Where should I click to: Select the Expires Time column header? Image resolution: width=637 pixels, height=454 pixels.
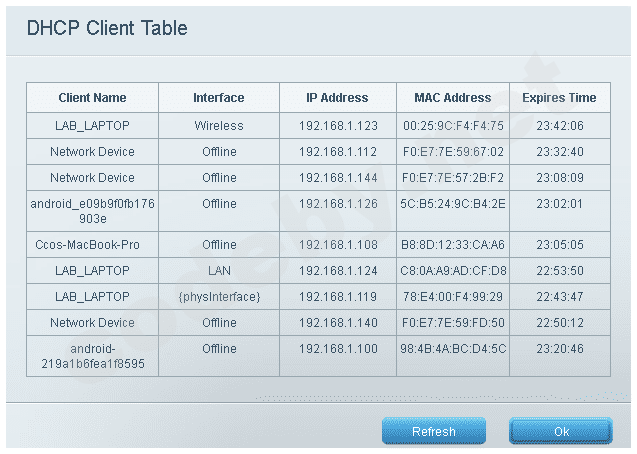coord(559,98)
